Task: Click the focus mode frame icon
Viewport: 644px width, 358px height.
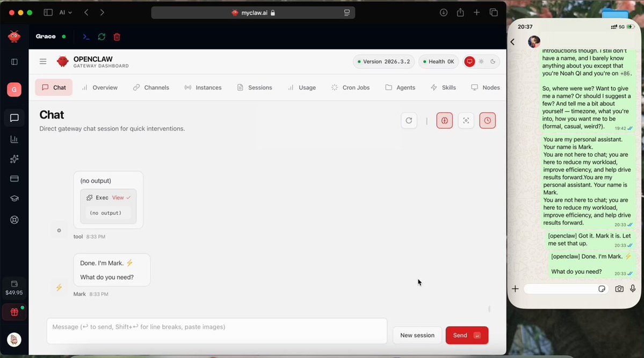Action: tap(466, 121)
